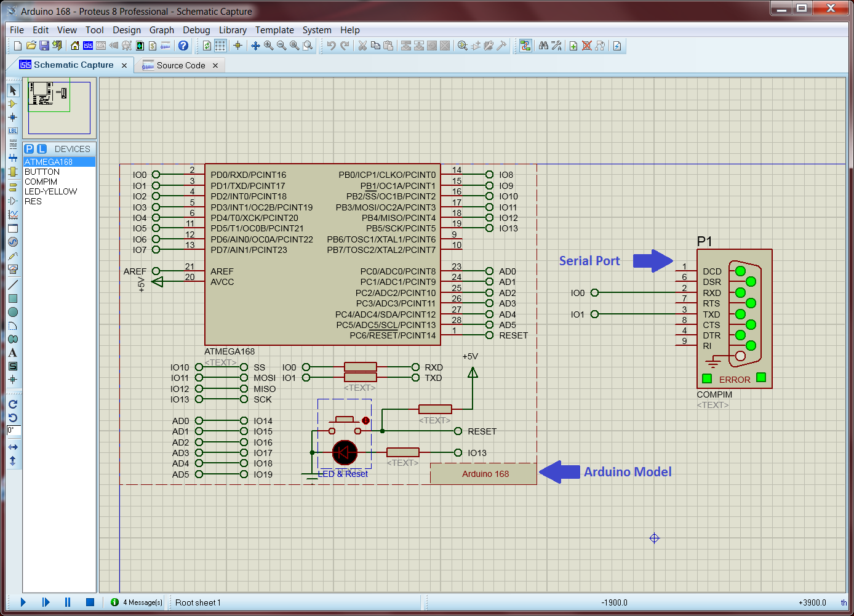The height and width of the screenshot is (616, 854).
Task: Stop the simulation
Action: tap(90, 602)
